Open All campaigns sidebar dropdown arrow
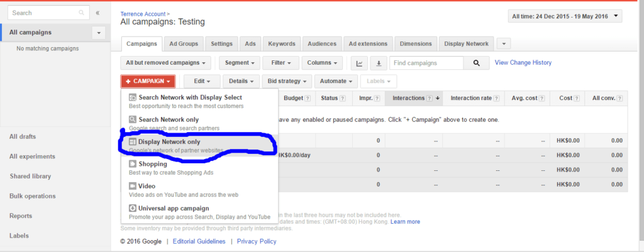The height and width of the screenshot is (252, 644). point(99,33)
